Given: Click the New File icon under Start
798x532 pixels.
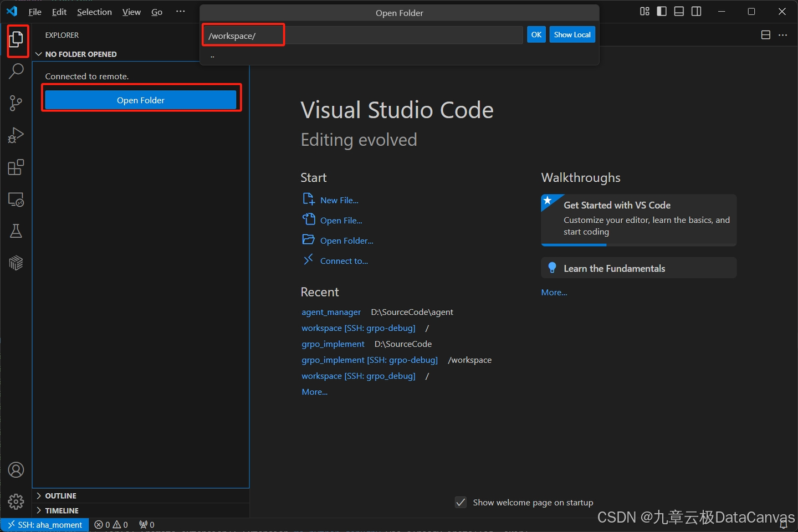Looking at the screenshot, I should click(309, 199).
